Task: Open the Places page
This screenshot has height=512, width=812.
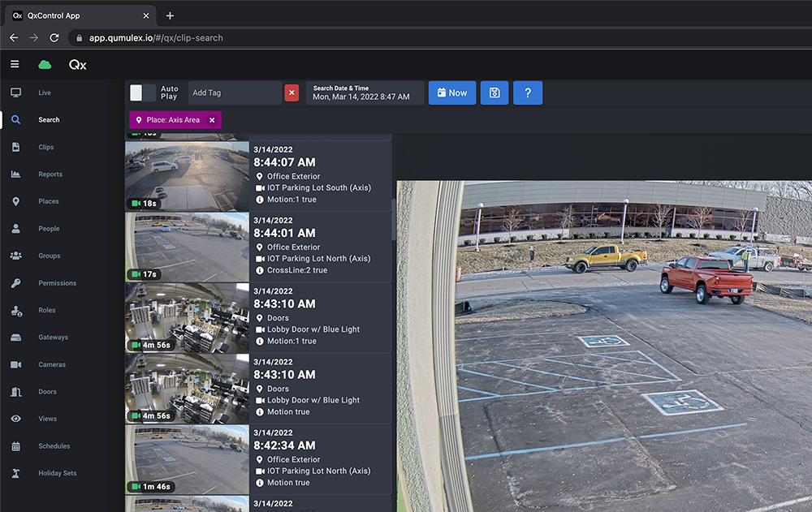Action: pos(49,201)
